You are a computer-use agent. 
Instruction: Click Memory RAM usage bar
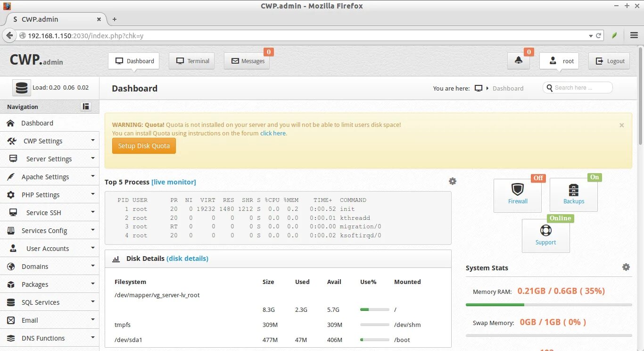tap(549, 305)
